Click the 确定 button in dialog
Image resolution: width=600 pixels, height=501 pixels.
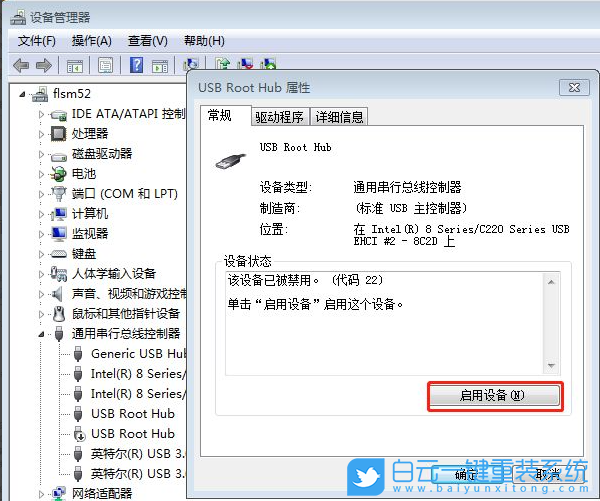pos(465,475)
